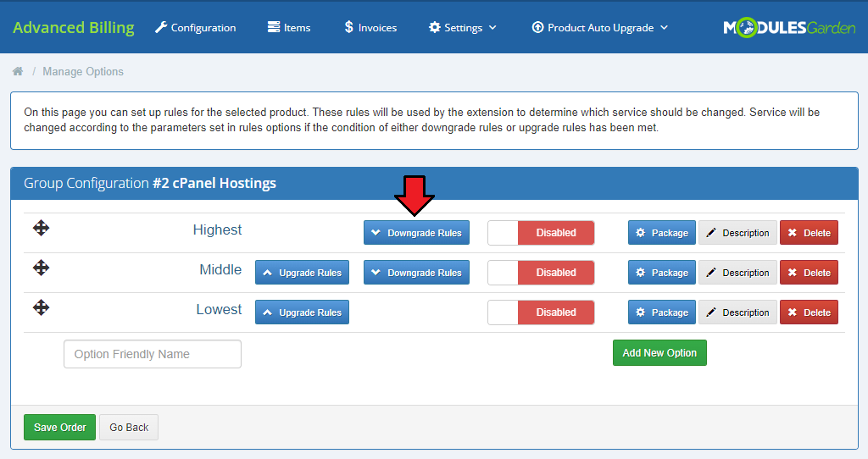Open Upgrade Rules for Middle option
The image size is (868, 459).
coord(303,273)
